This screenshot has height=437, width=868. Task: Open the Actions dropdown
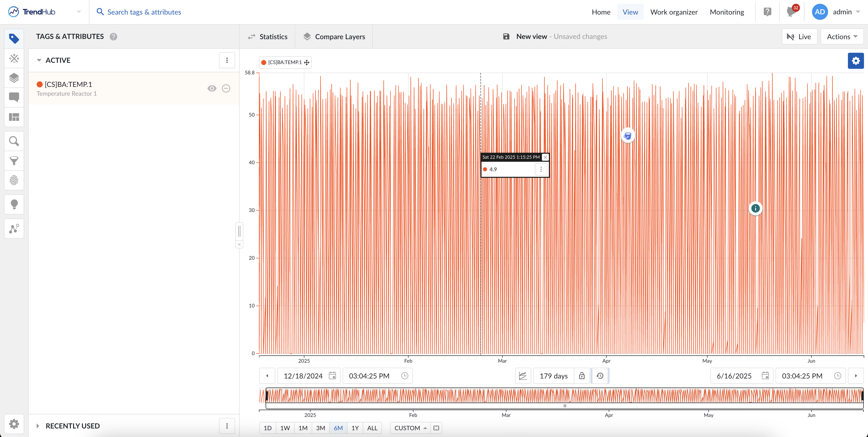click(842, 37)
